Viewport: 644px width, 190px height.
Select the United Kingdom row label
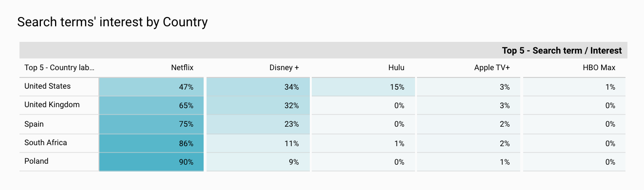[x=52, y=105]
